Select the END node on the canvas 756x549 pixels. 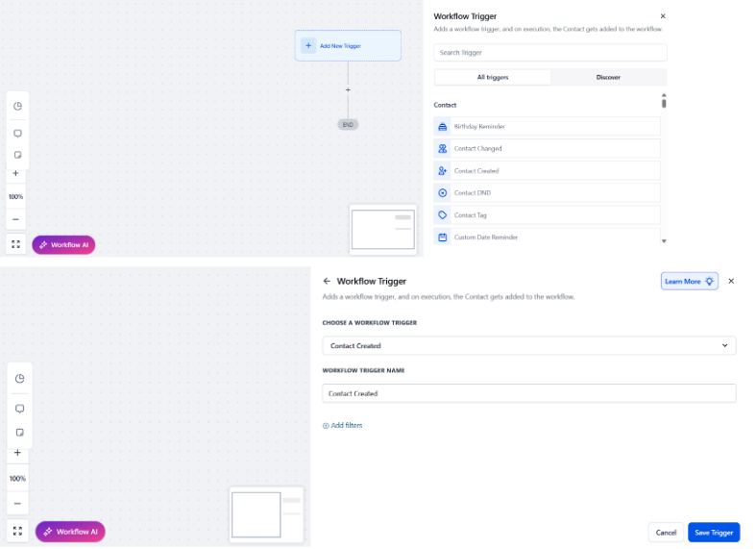(x=348, y=125)
